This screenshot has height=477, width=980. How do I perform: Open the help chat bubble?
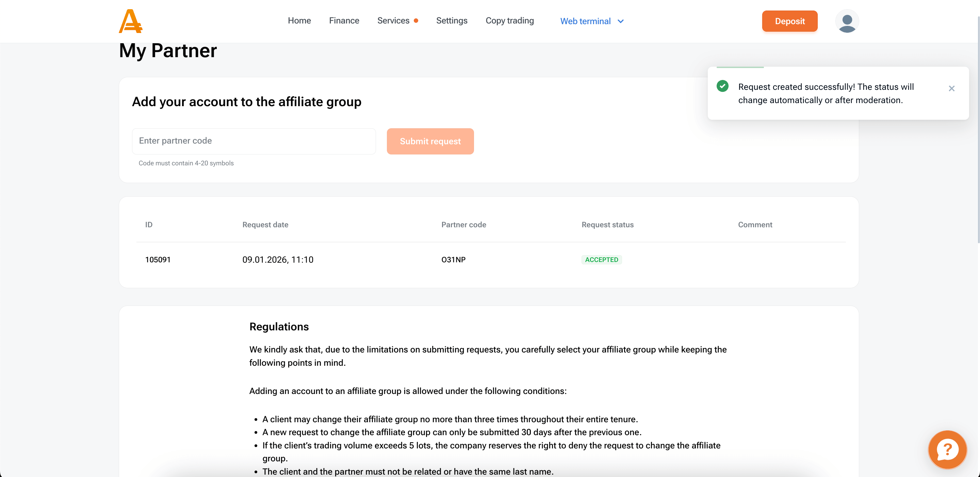point(947,450)
